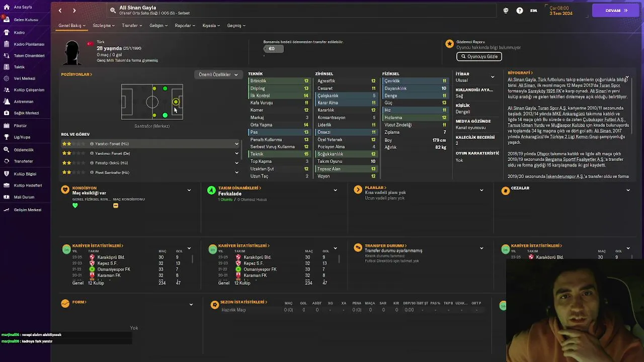
Task: Expand the Fırsatçı Golcü (Hü) role row
Action: [x=236, y=163]
